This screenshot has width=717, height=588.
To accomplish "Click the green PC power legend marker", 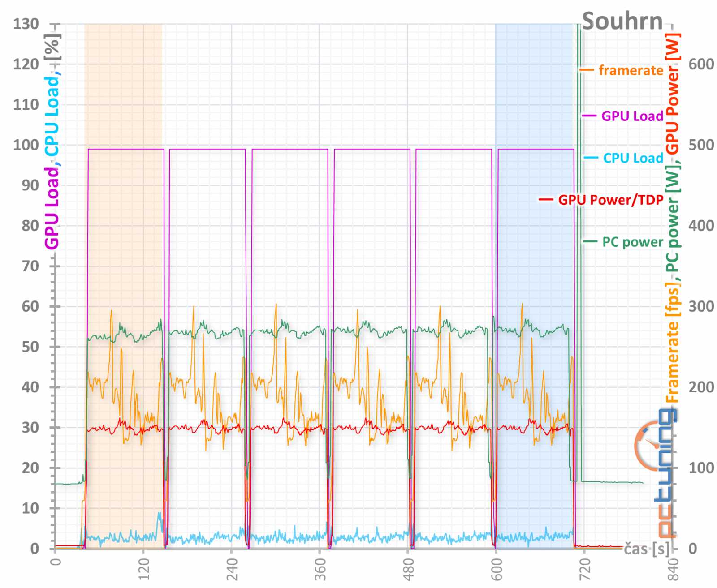I will [x=590, y=242].
